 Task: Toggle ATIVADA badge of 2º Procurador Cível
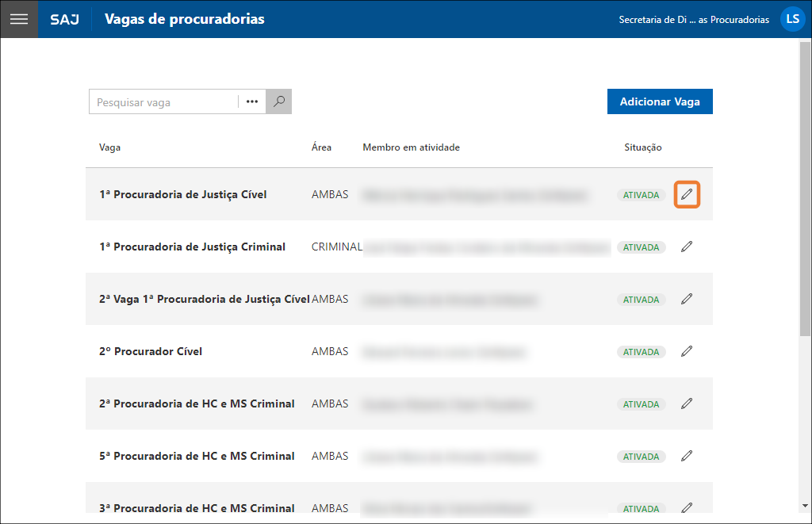[x=641, y=351]
